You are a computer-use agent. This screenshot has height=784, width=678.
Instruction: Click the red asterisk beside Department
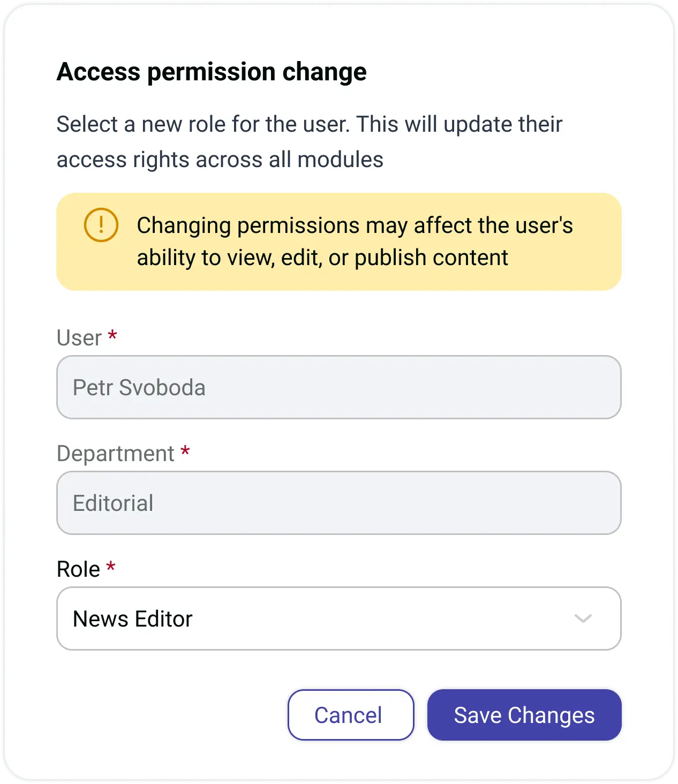(x=185, y=452)
